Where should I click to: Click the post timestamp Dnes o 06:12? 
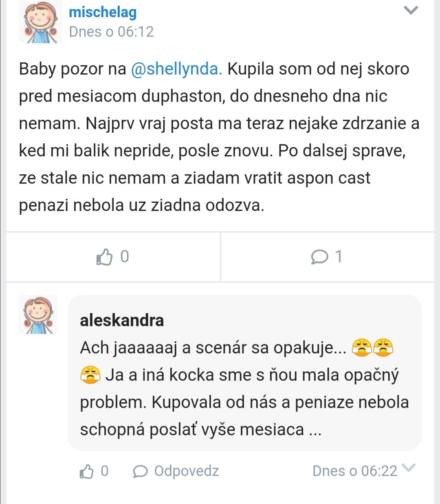click(x=111, y=32)
